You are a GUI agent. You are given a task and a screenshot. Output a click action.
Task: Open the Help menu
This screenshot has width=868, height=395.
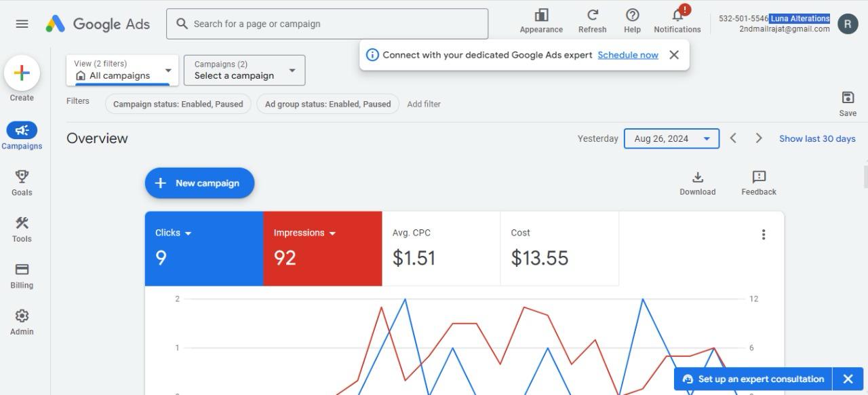tap(632, 16)
